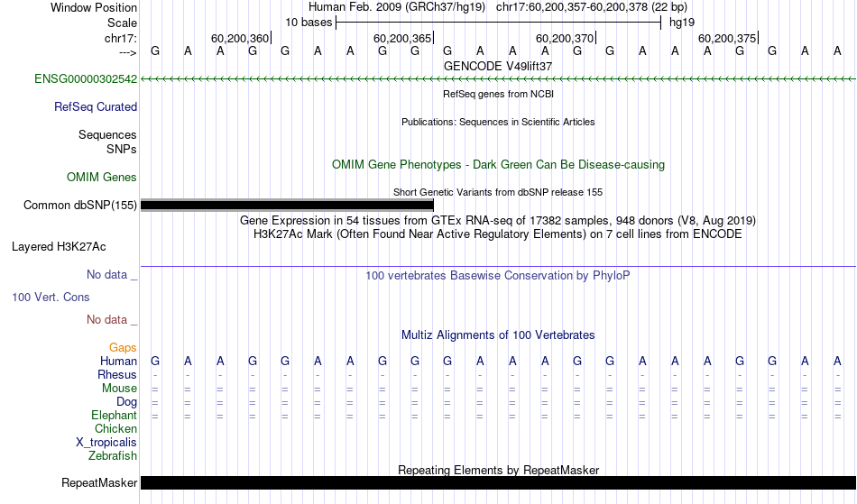Click the X_tropicalis species label

(x=106, y=443)
